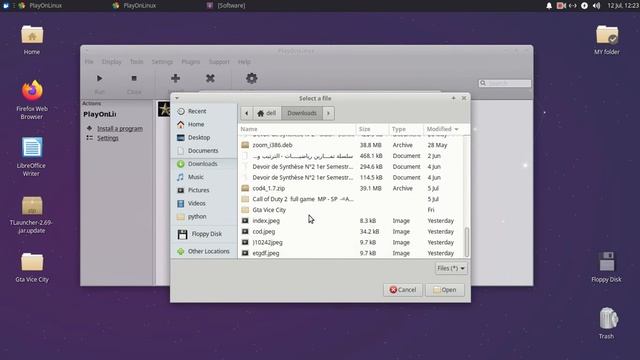The width and height of the screenshot is (640, 360).
Task: Open the Help menu in PlayOnLinux
Action: 244,62
